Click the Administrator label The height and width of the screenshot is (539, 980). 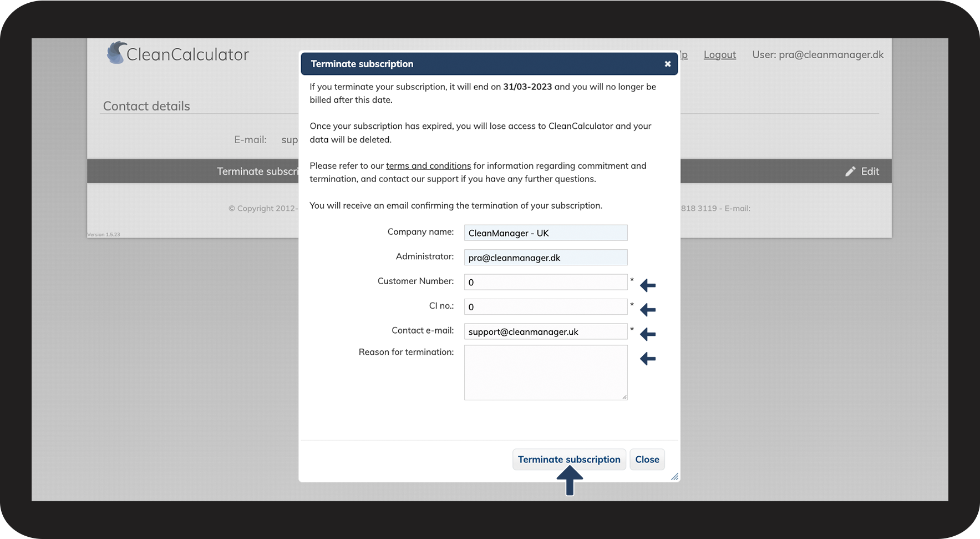tap(425, 256)
